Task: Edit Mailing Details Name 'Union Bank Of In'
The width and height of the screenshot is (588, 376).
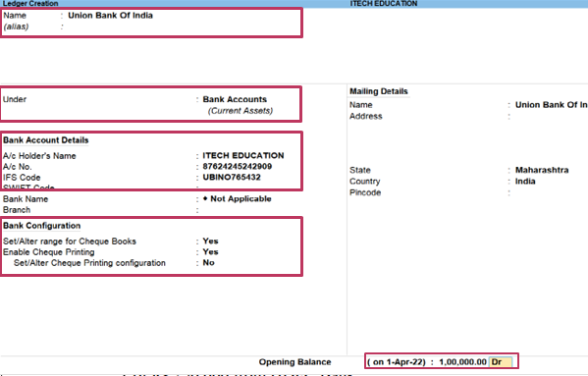Action: [551, 105]
